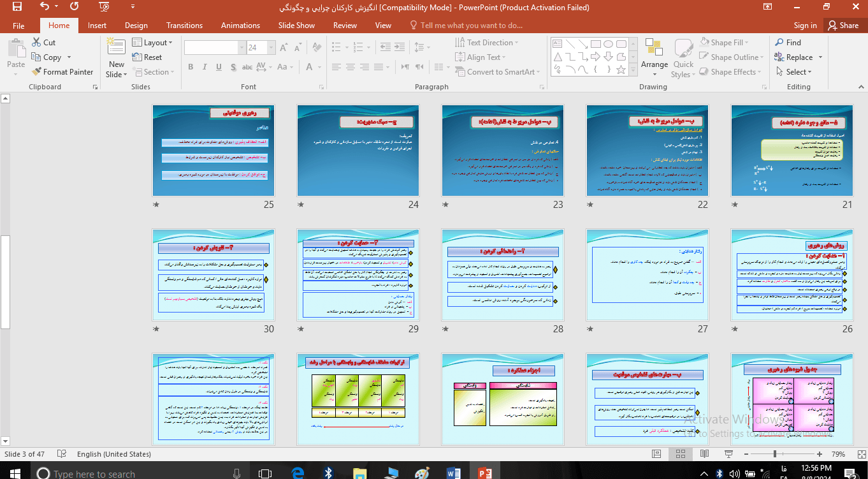Open the Transitions ribbon tab
The height and width of the screenshot is (479, 868).
pyautogui.click(x=184, y=26)
